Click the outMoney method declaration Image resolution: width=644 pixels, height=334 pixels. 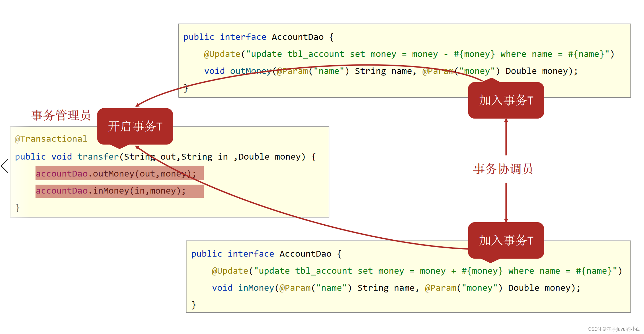point(390,71)
